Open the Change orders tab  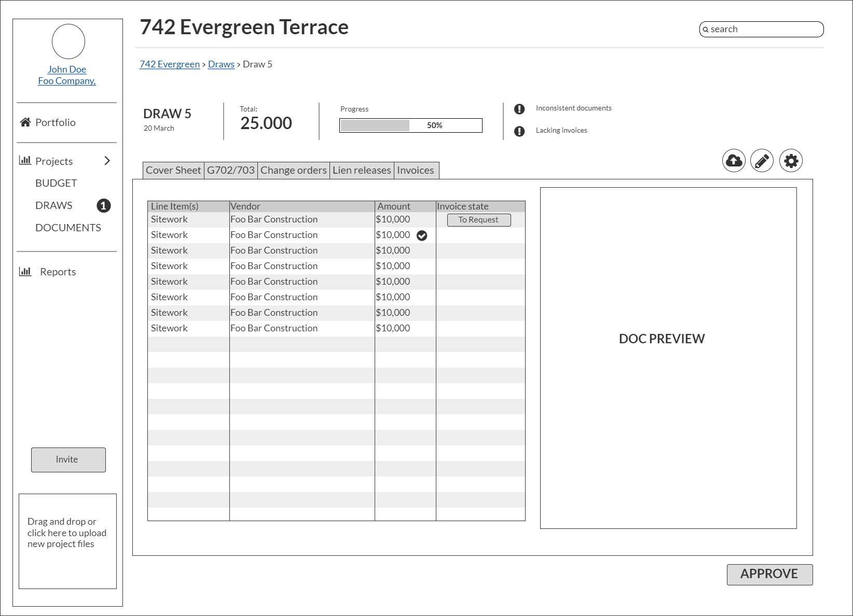click(294, 170)
